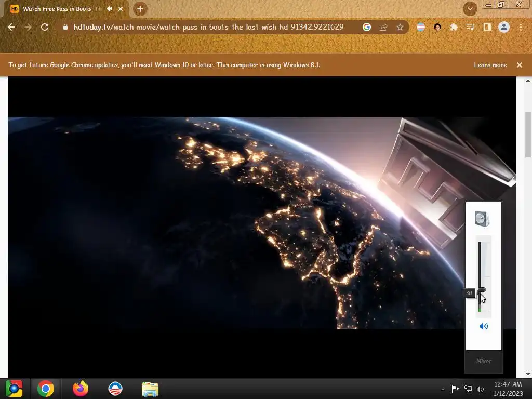
Task: Open a new browser tab
Action: click(140, 9)
